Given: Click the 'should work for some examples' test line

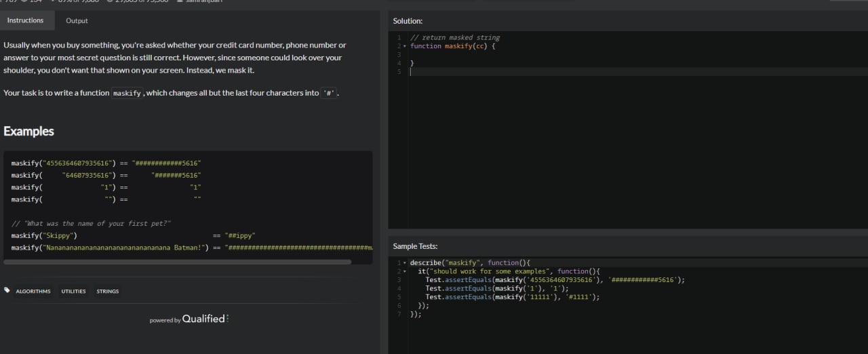Looking at the screenshot, I should pos(509,271).
